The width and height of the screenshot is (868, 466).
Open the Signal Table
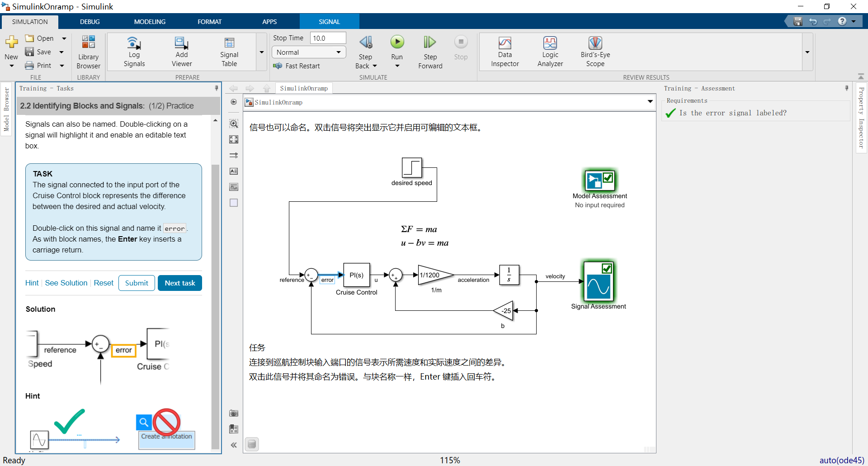[x=229, y=50]
